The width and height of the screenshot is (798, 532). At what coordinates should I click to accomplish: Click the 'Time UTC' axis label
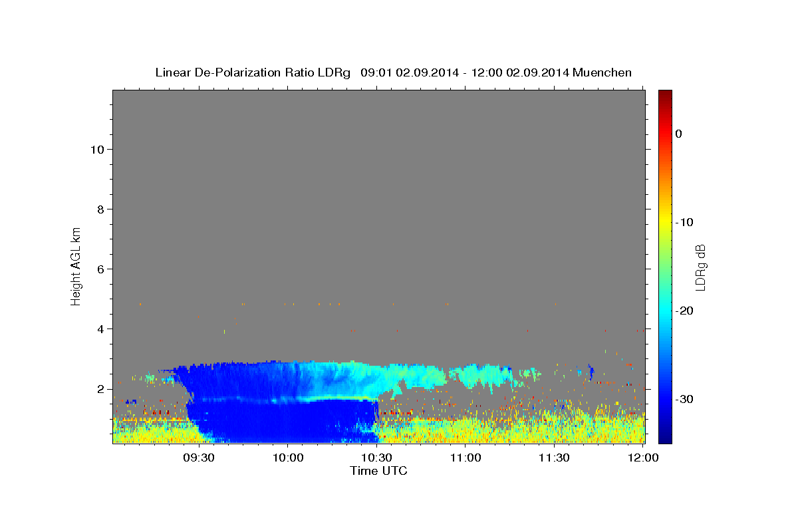[x=378, y=471]
